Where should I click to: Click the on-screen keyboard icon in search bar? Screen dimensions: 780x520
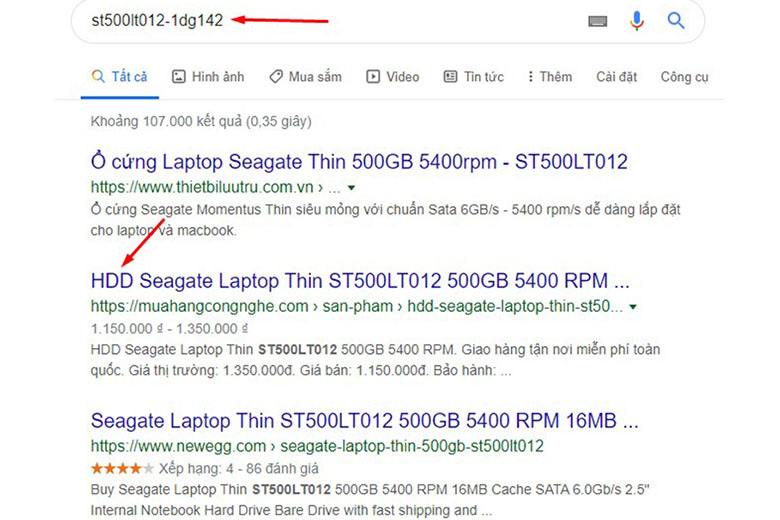[597, 21]
